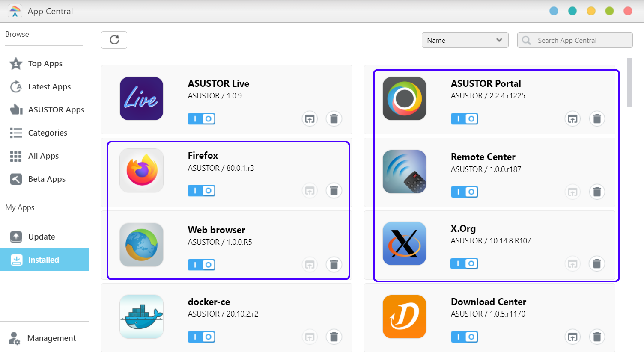This screenshot has width=644, height=355.
Task: Click the X.Org trash icon
Action: pyautogui.click(x=597, y=263)
